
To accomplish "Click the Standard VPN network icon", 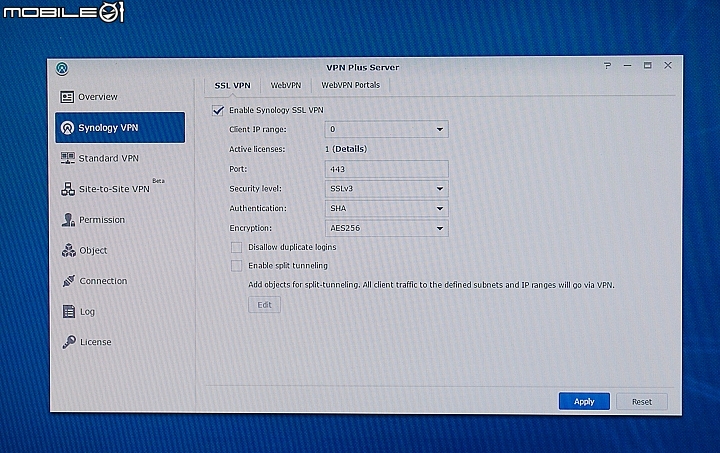I will (x=68, y=158).
